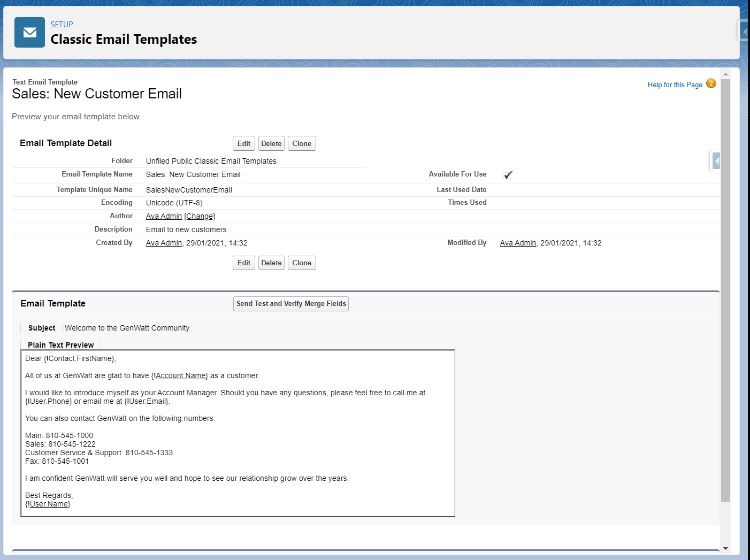
Task: Click the bottom Edit button
Action: (244, 263)
